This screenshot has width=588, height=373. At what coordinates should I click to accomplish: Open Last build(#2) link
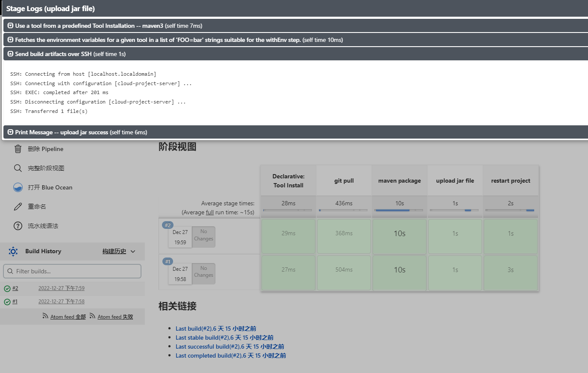pyautogui.click(x=216, y=329)
